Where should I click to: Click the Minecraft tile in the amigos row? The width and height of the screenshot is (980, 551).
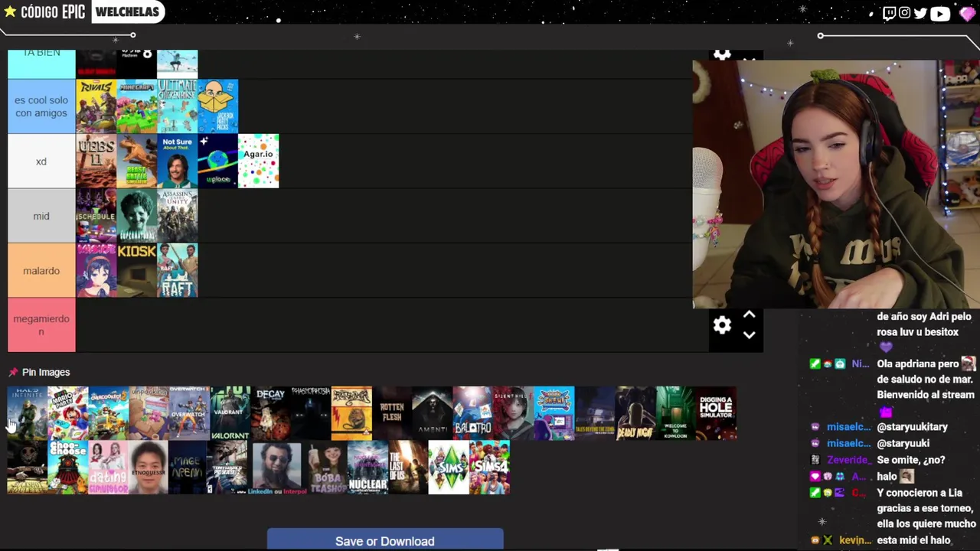(x=136, y=106)
